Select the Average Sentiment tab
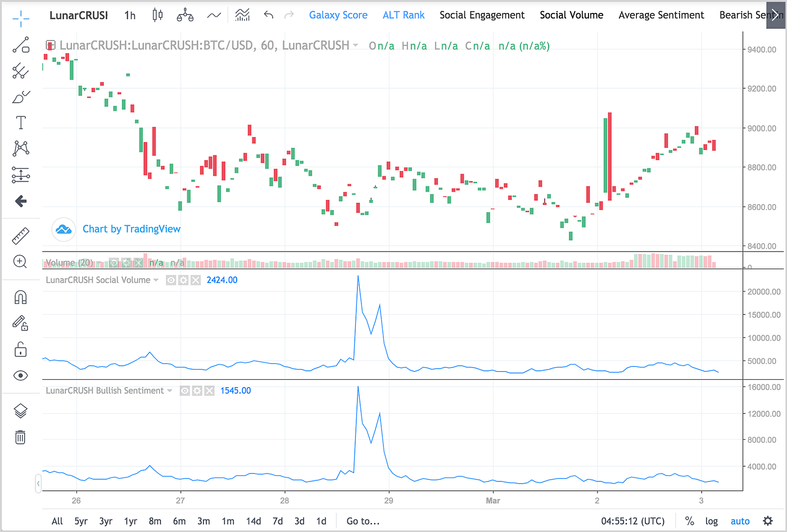787x532 pixels. pyautogui.click(x=662, y=15)
